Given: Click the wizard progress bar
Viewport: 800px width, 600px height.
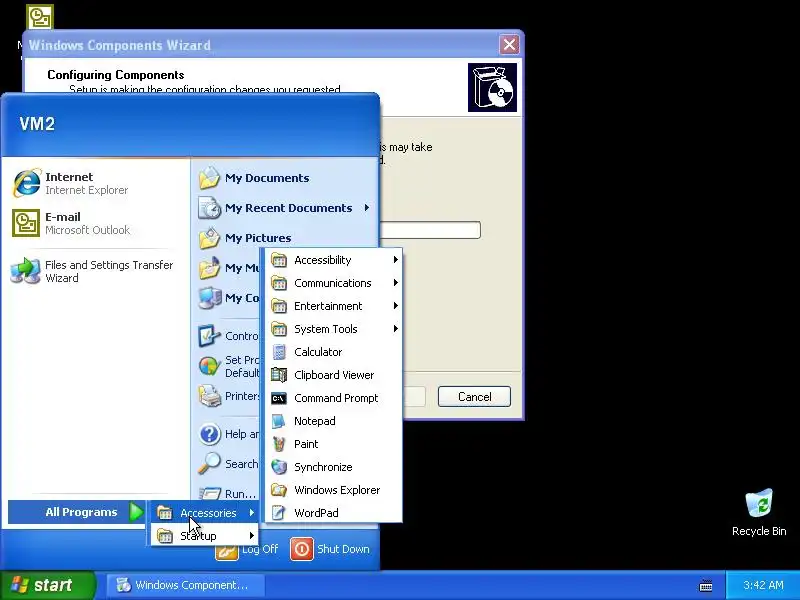Looking at the screenshot, I should click(x=430, y=230).
